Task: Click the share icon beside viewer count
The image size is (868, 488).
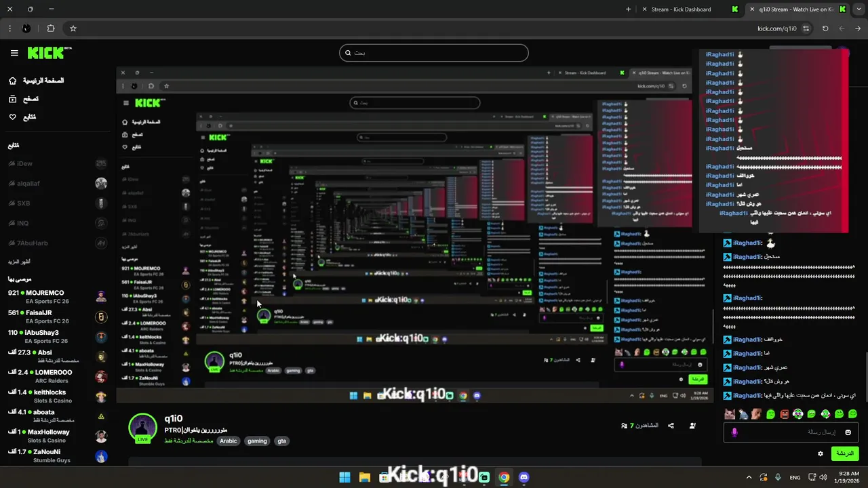Action: click(x=671, y=426)
